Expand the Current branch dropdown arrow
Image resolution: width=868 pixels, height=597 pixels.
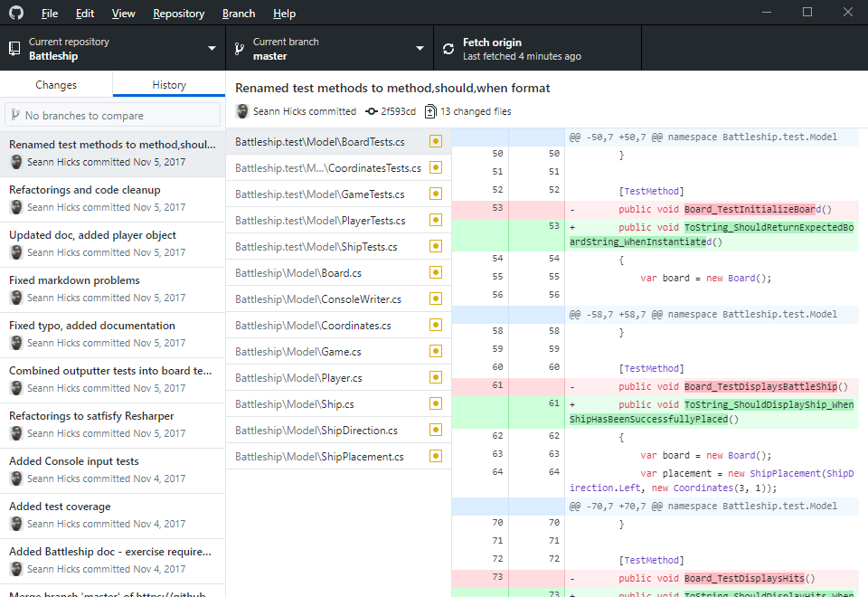coord(420,49)
